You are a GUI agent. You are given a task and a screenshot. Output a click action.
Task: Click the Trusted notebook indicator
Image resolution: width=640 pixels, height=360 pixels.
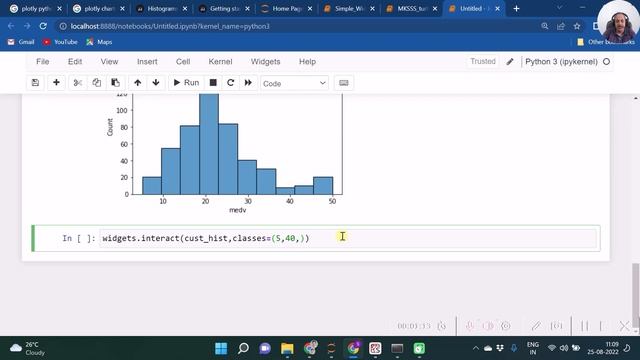coord(483,62)
